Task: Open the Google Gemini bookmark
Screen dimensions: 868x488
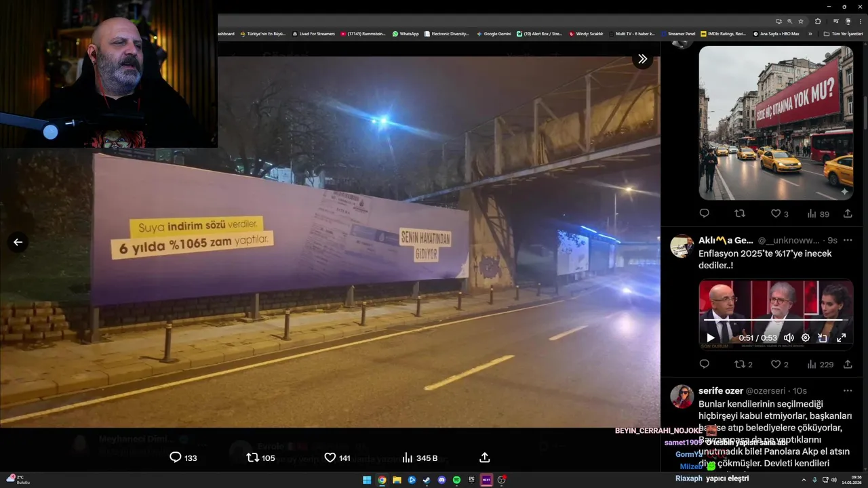Action: (x=494, y=33)
